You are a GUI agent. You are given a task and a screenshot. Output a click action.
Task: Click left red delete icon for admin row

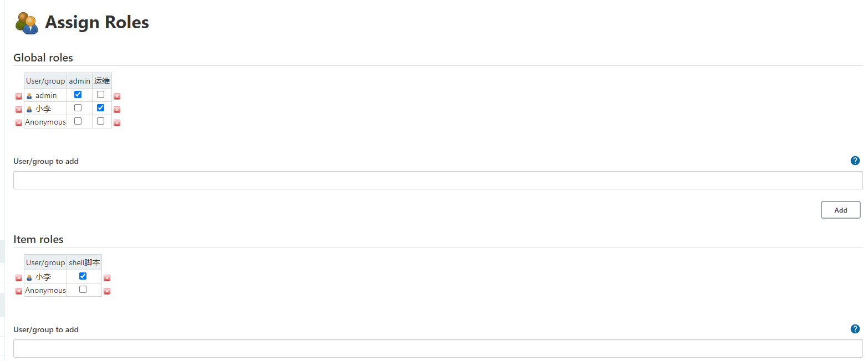[x=19, y=96]
